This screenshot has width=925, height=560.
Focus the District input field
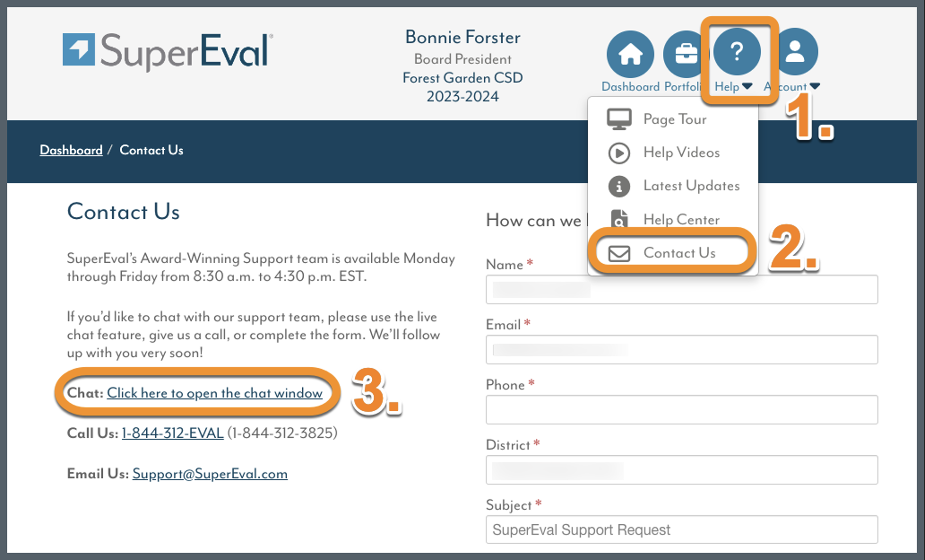pos(682,470)
